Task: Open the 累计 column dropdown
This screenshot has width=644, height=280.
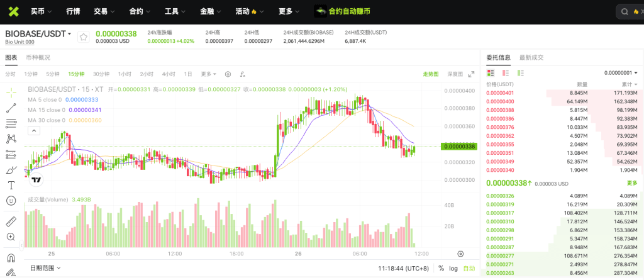Action: coord(630,84)
